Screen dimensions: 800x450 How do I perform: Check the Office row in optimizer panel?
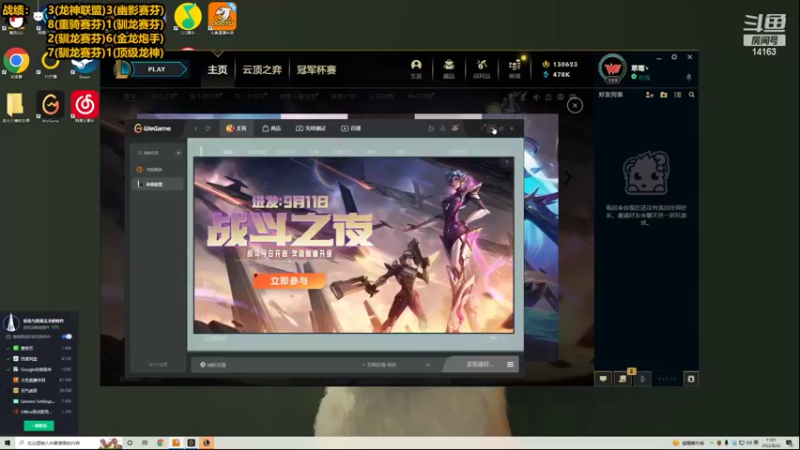pyautogui.click(x=8, y=411)
